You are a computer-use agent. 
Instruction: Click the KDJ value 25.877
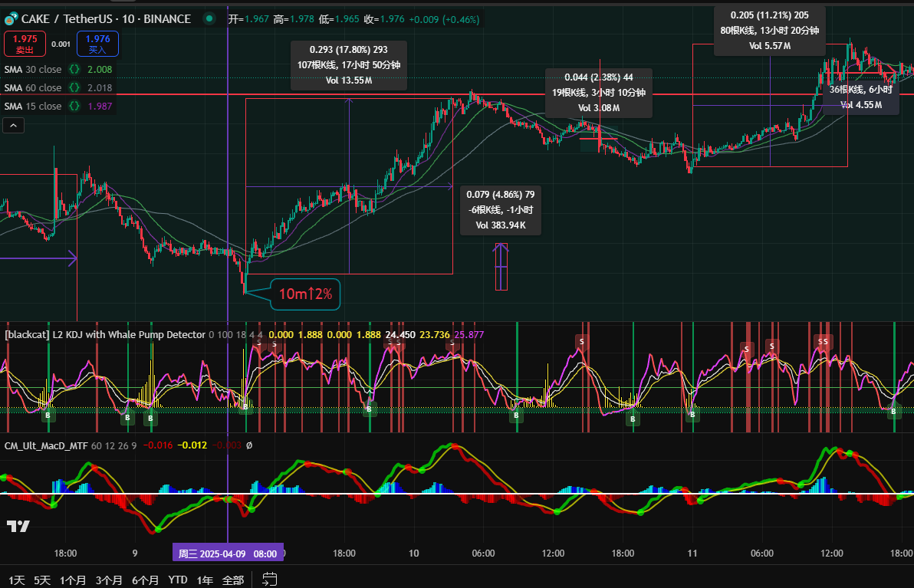[x=469, y=334]
